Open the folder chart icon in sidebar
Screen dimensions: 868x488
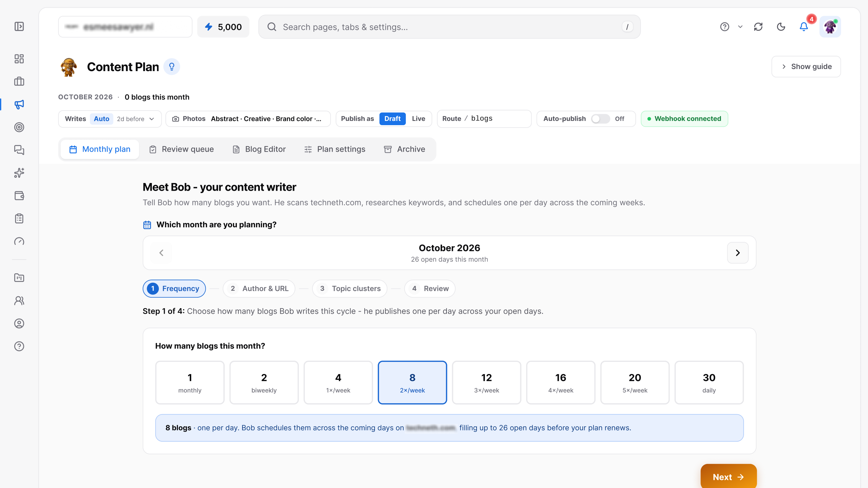point(19,278)
